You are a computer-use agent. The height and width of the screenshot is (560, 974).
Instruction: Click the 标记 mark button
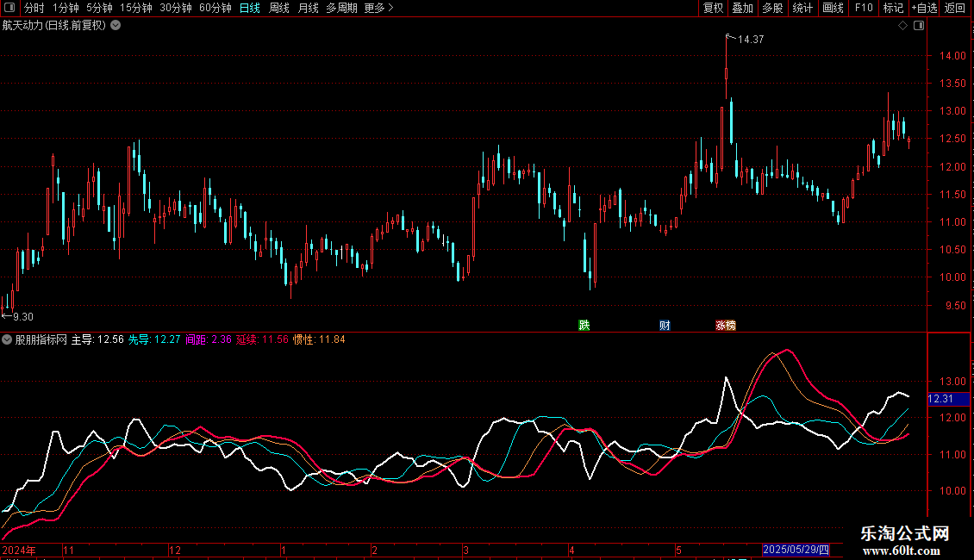click(893, 8)
